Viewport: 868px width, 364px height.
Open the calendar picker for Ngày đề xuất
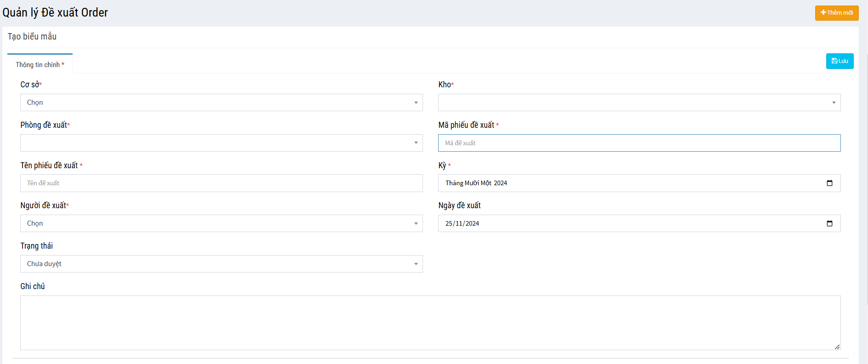[829, 224]
